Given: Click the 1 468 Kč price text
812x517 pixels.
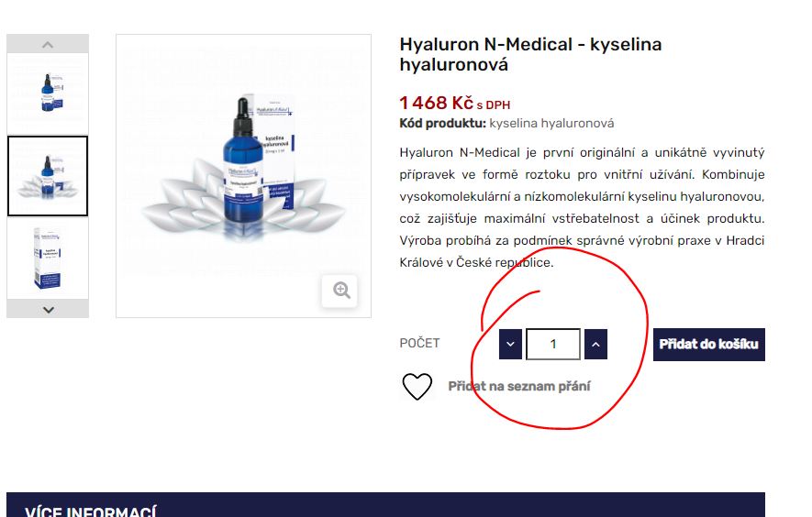Looking at the screenshot, I should [436, 103].
